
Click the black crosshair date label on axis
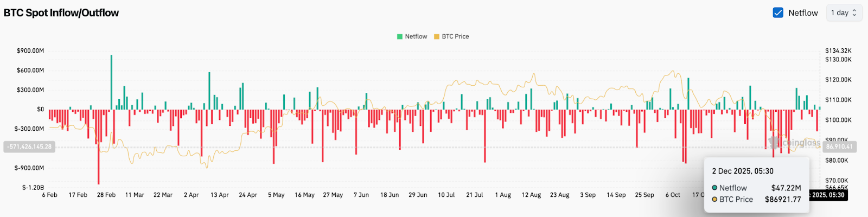pyautogui.click(x=828, y=195)
